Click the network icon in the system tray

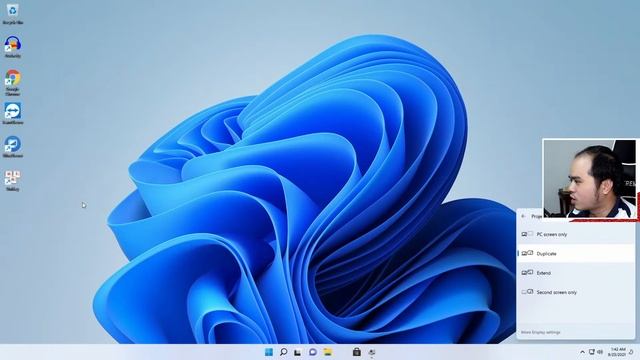point(591,352)
